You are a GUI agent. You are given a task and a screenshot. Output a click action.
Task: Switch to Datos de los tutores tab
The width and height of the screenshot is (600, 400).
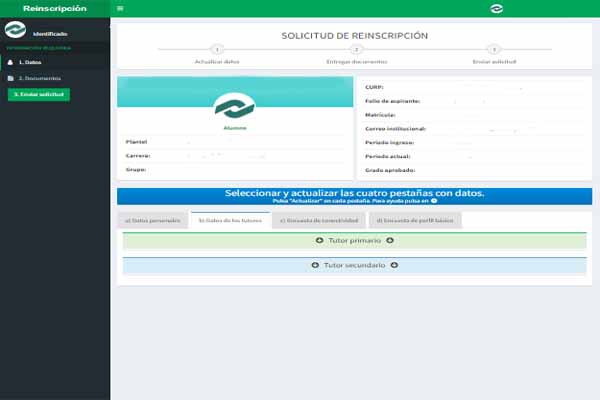click(230, 220)
